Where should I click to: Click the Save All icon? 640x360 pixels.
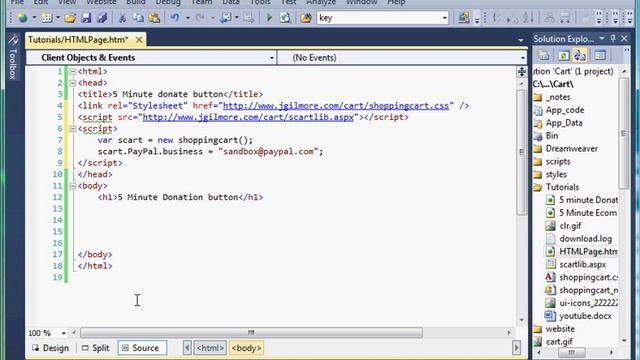click(x=102, y=18)
